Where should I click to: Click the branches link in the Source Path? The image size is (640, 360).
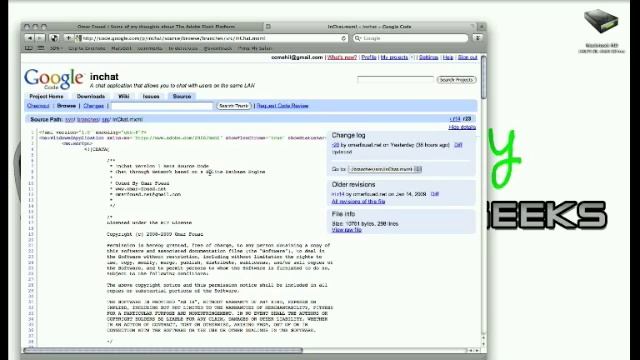[88, 119]
